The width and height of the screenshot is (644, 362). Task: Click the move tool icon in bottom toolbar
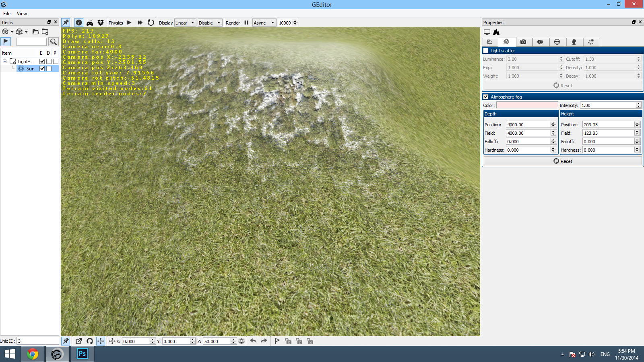[101, 341]
